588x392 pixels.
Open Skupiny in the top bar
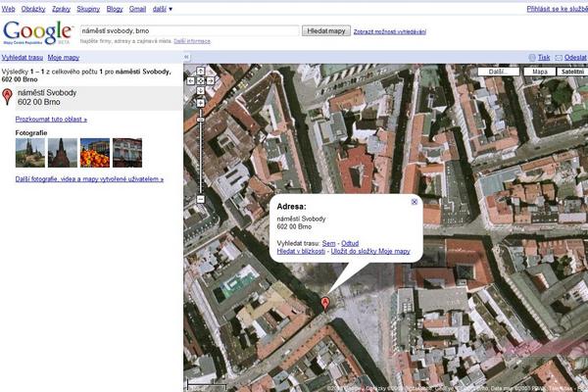tap(88, 9)
